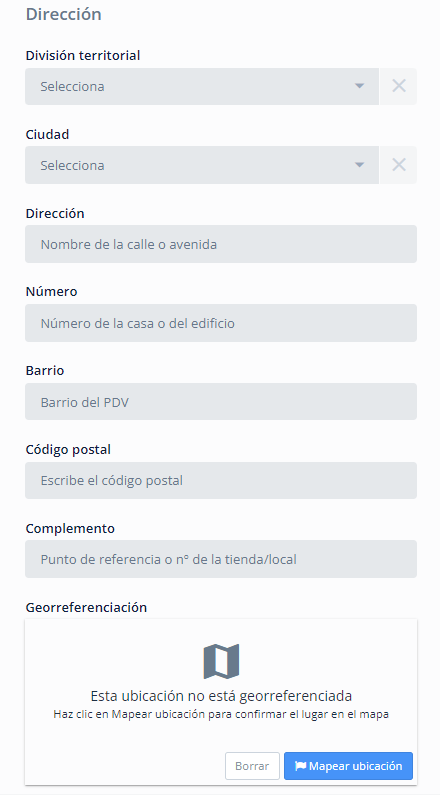Click the folded map icon in Georreferenciación

[221, 661]
